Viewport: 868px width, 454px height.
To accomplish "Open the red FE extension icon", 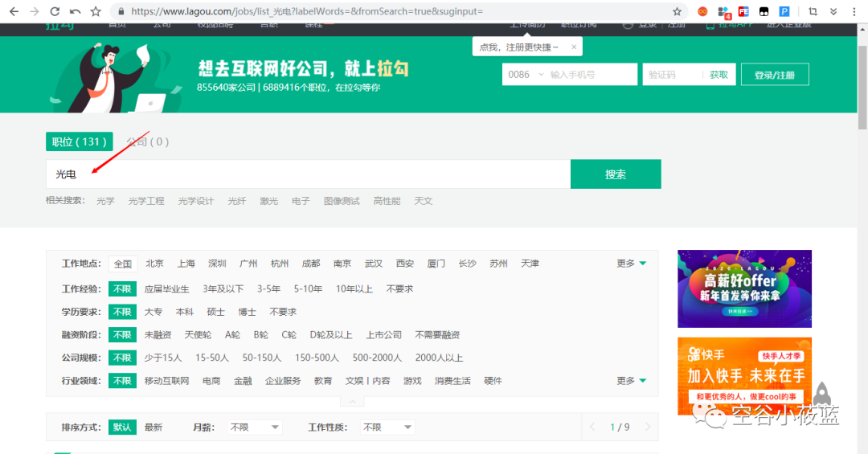I will pyautogui.click(x=743, y=11).
